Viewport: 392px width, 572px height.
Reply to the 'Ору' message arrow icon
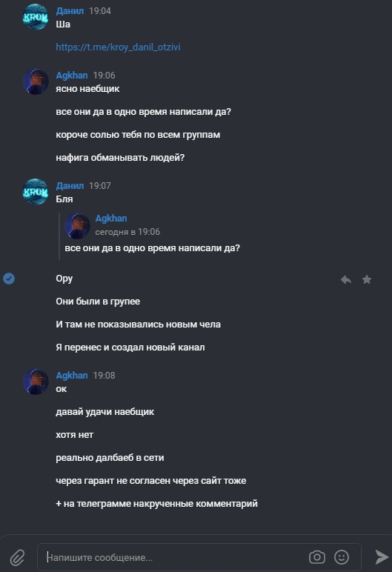click(x=346, y=279)
